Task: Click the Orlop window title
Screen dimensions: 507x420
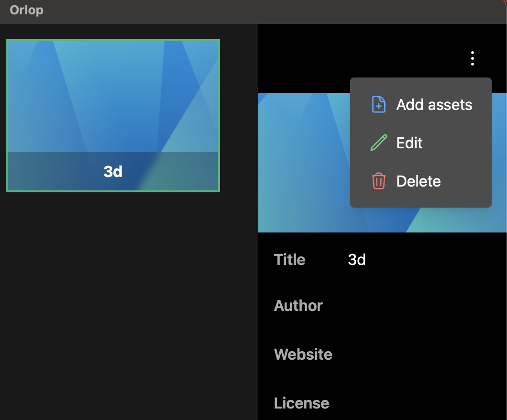Action: pyautogui.click(x=26, y=11)
